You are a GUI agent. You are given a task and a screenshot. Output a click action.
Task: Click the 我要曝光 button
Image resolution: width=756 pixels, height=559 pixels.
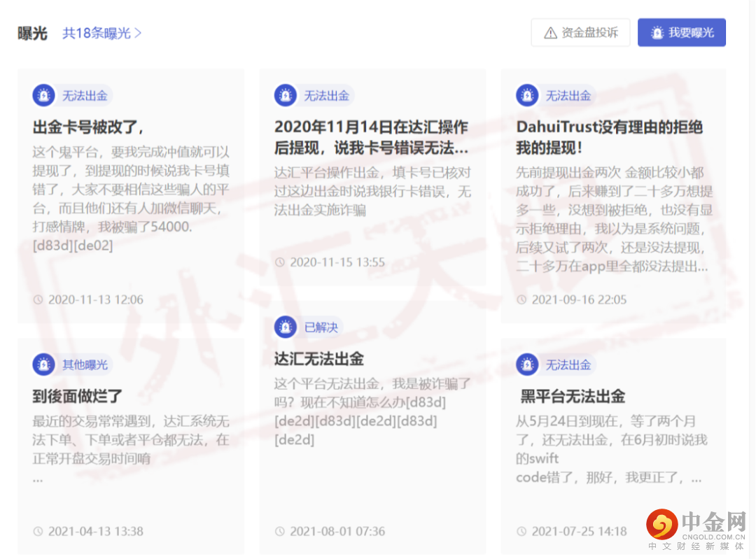[x=681, y=31]
